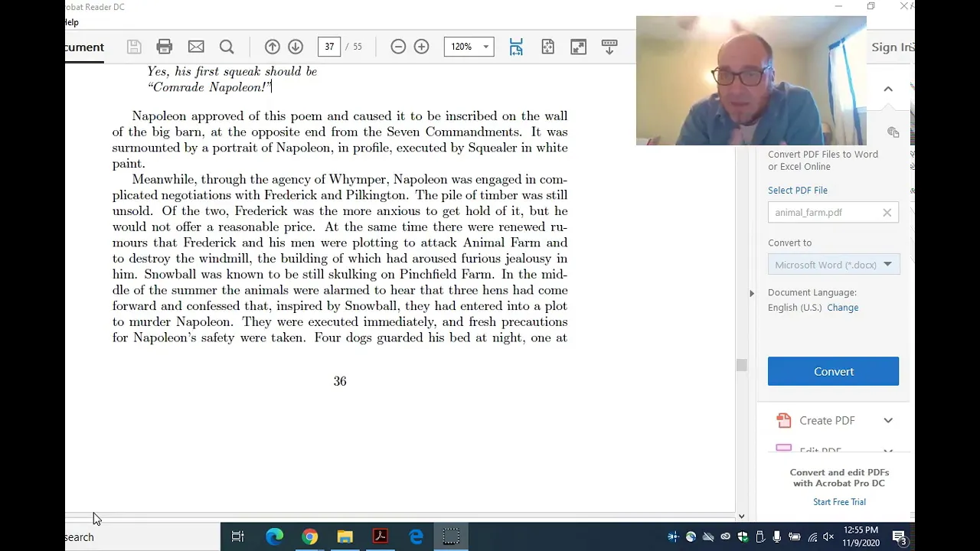This screenshot has height=551, width=980.
Task: Start Free Trial of Acrobat Pro
Action: (x=839, y=502)
